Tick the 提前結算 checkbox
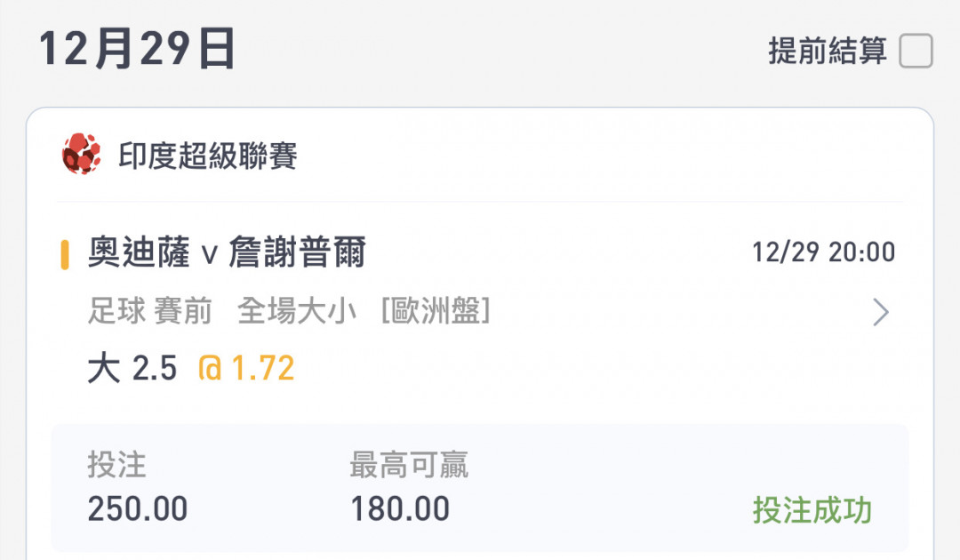 tap(916, 51)
